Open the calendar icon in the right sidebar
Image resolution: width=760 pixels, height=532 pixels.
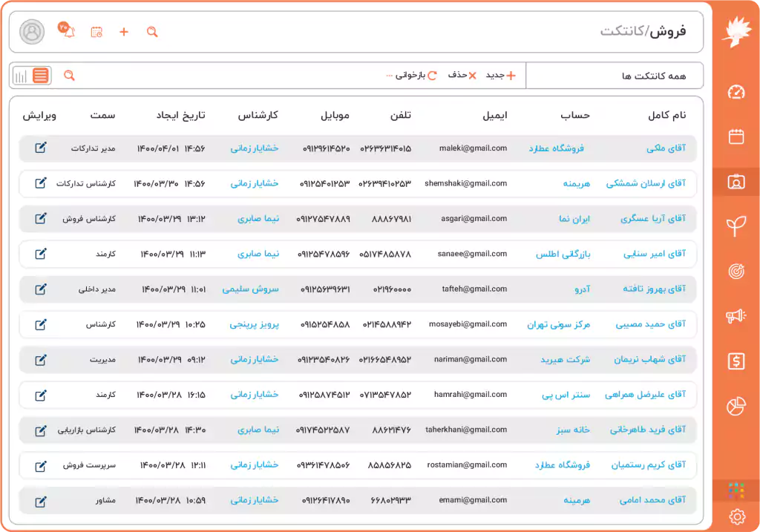tap(736, 136)
